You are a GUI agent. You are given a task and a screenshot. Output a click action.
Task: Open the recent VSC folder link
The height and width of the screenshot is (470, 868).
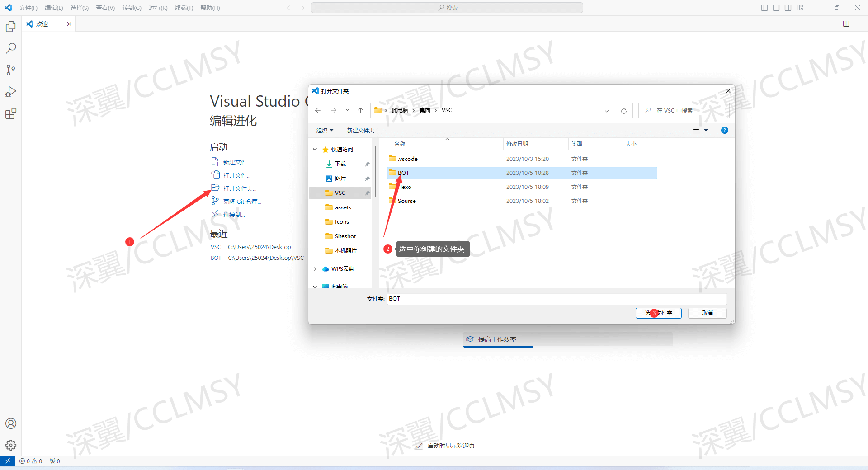point(216,247)
